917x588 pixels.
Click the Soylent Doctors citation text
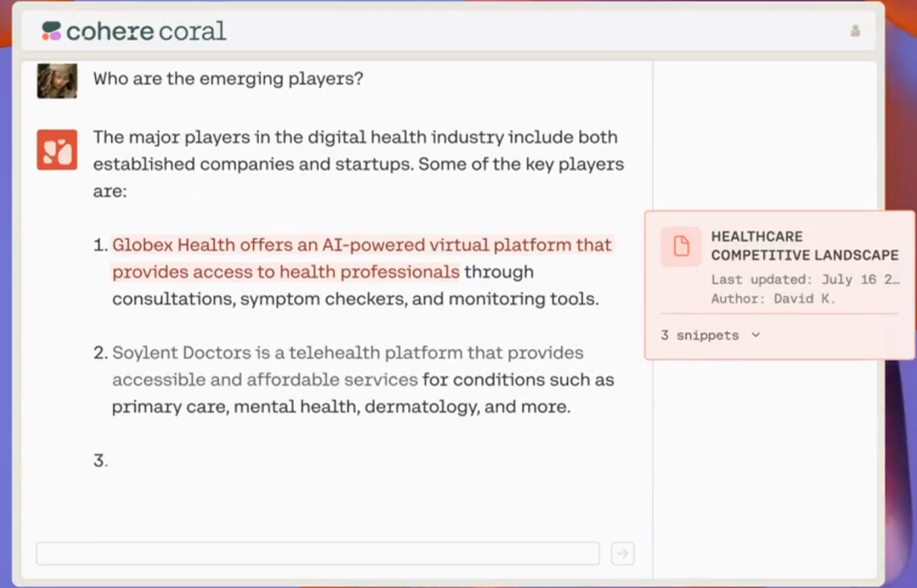[x=348, y=366]
